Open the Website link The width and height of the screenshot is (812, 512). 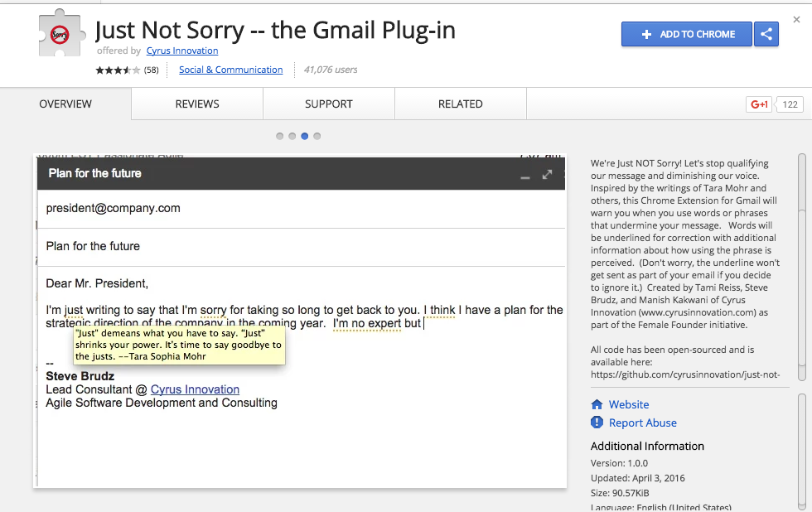tap(629, 405)
